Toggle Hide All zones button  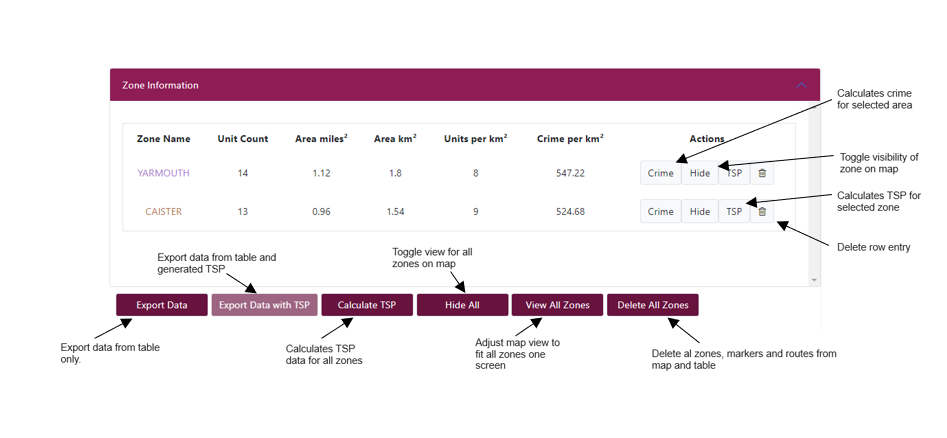point(461,305)
